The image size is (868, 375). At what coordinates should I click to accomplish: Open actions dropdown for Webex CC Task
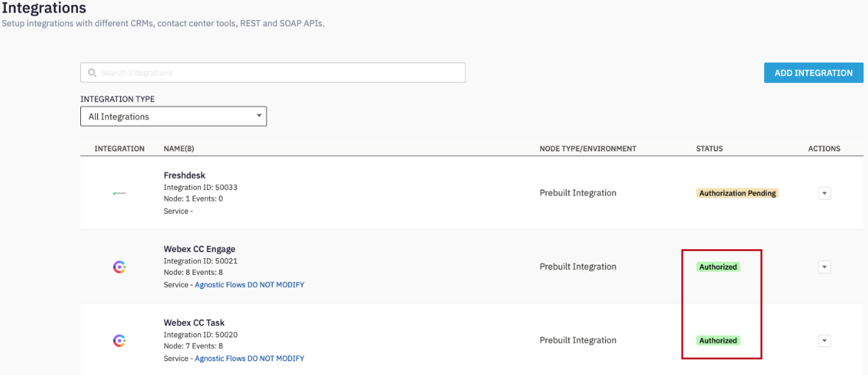coord(825,340)
